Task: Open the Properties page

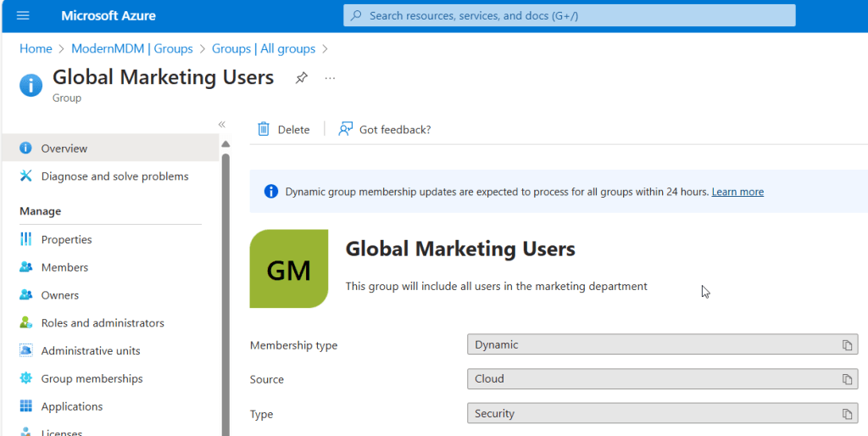Action: click(x=66, y=240)
